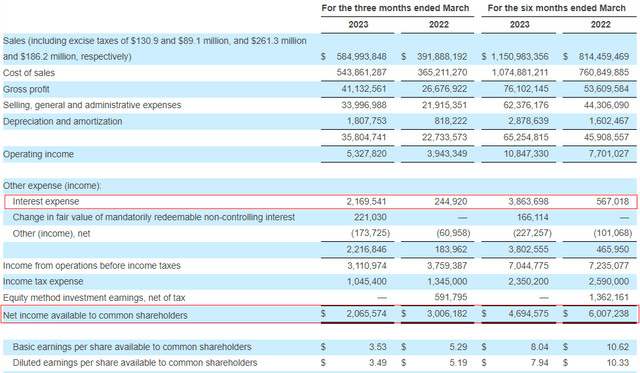Click pre-tax income value 7,235,077
640x373 pixels.
[609, 266]
